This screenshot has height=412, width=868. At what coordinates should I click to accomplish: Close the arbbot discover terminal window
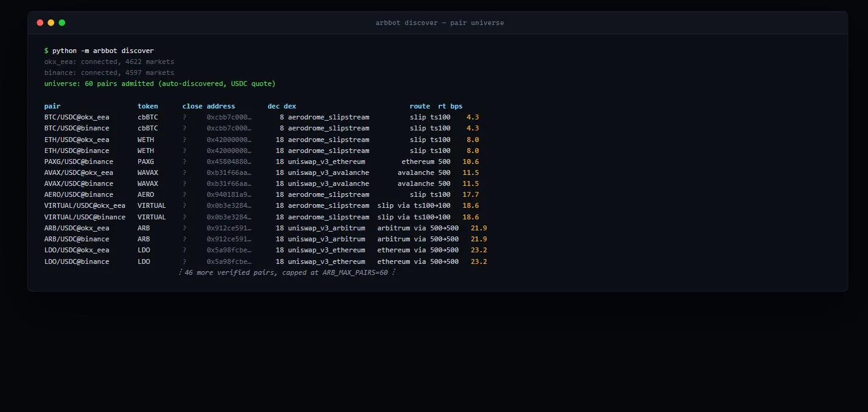point(40,23)
